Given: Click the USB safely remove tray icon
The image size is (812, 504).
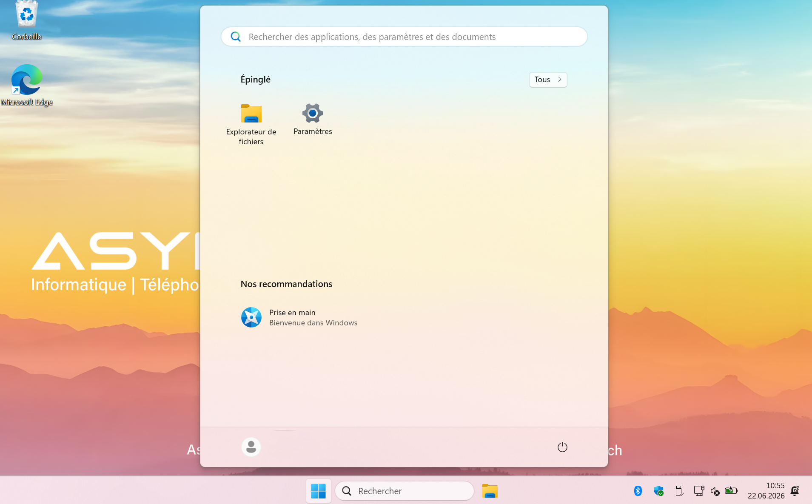Looking at the screenshot, I should (679, 491).
